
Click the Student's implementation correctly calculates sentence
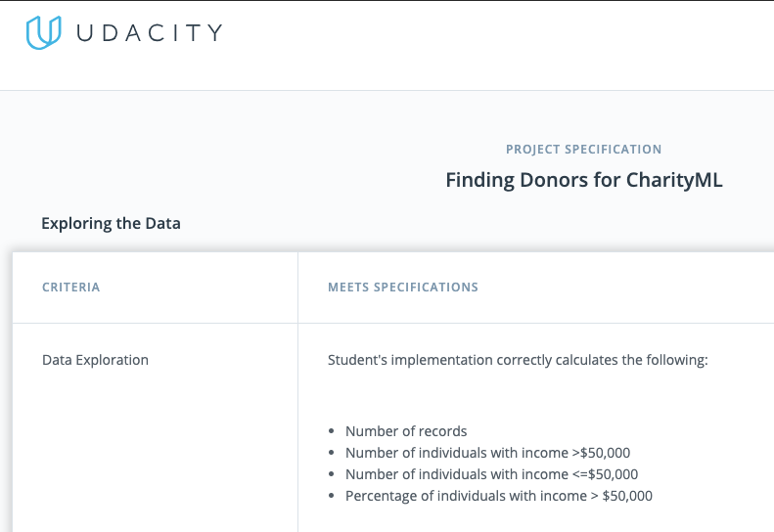tap(517, 360)
